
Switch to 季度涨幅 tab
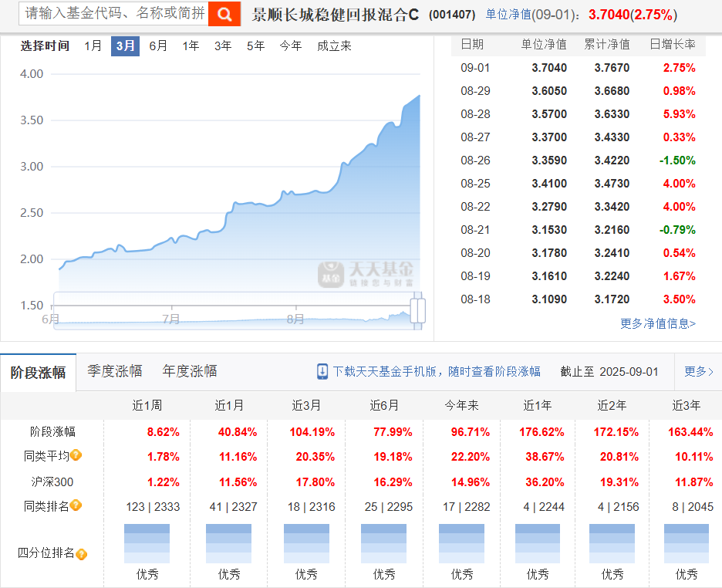pyautogui.click(x=115, y=371)
